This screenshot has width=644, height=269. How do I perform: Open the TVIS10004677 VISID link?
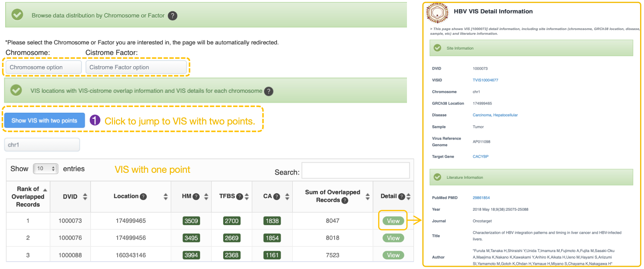click(485, 80)
